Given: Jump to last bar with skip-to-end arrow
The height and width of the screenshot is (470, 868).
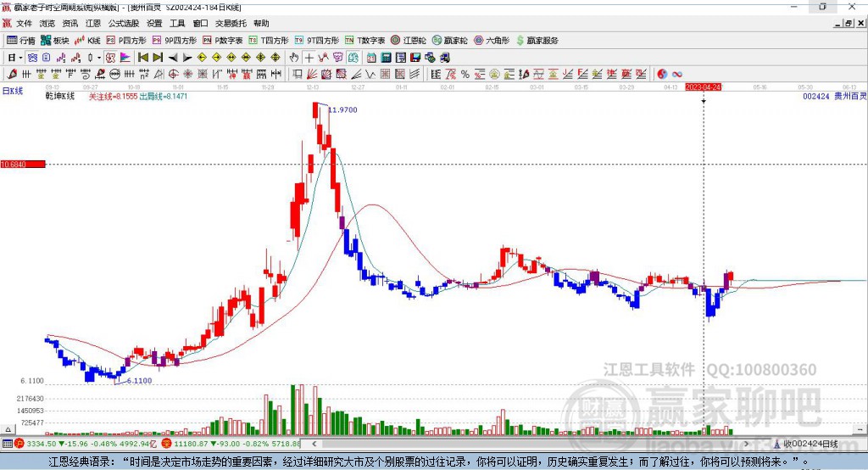Looking at the screenshot, I should 158,58.
